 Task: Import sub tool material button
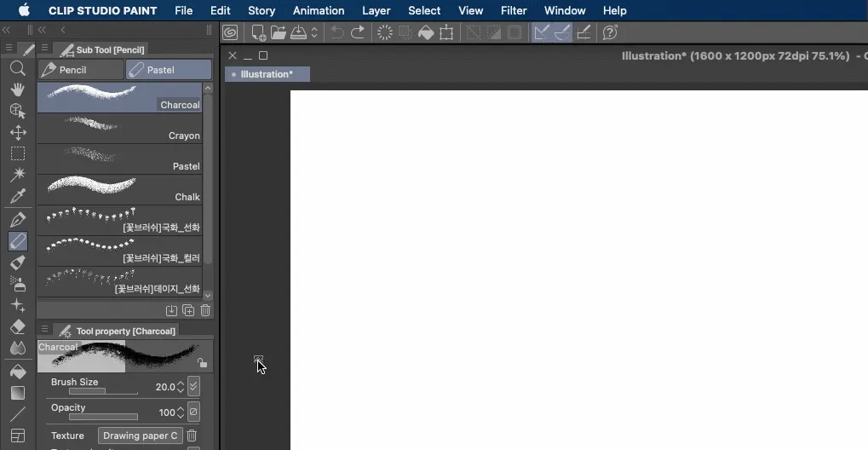pyautogui.click(x=171, y=310)
